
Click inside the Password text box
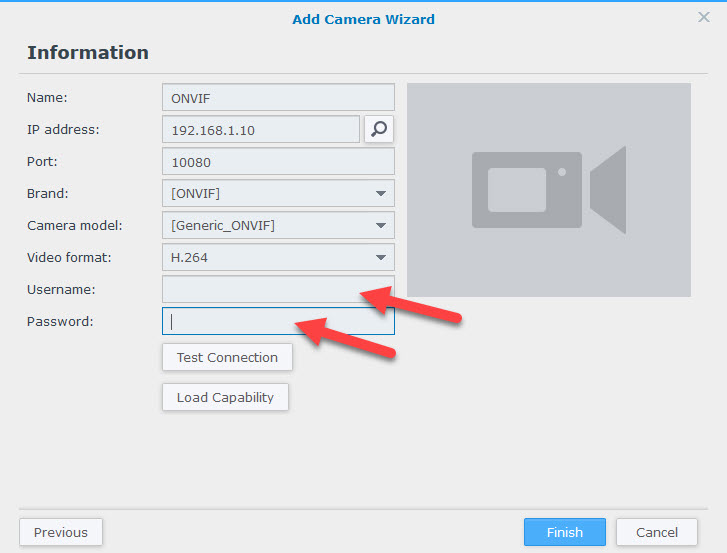point(278,321)
